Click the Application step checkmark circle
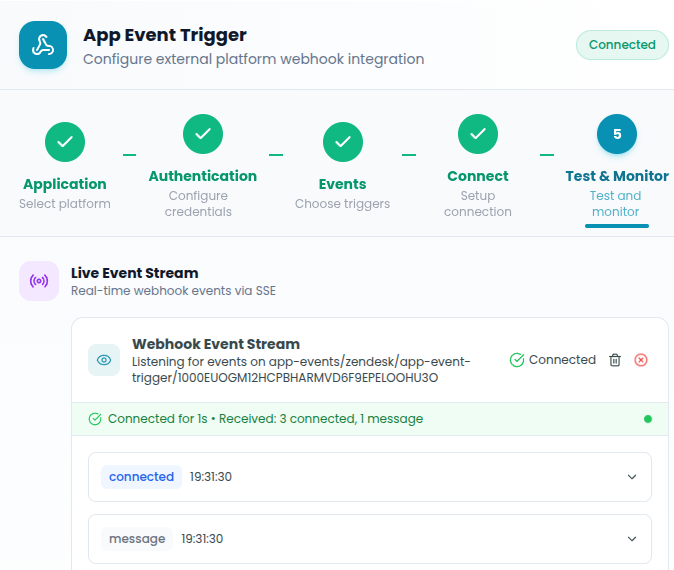Screen dimensions: 674x570 point(65,142)
